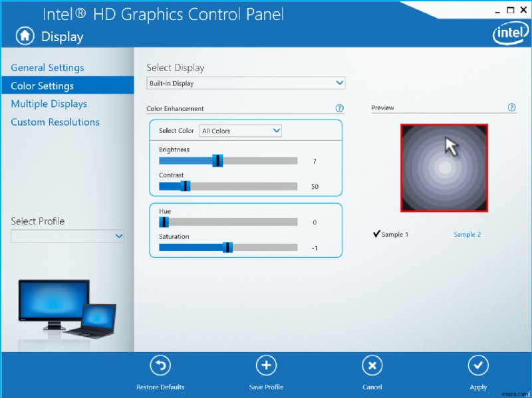Click the Contrast value 50
The width and height of the screenshot is (532, 398).
click(x=315, y=187)
